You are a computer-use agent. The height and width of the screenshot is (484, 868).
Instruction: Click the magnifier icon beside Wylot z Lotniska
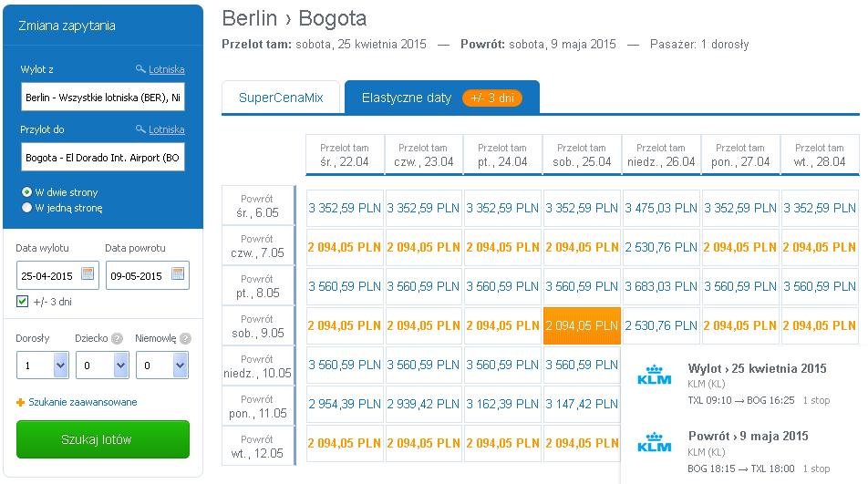click(x=140, y=69)
